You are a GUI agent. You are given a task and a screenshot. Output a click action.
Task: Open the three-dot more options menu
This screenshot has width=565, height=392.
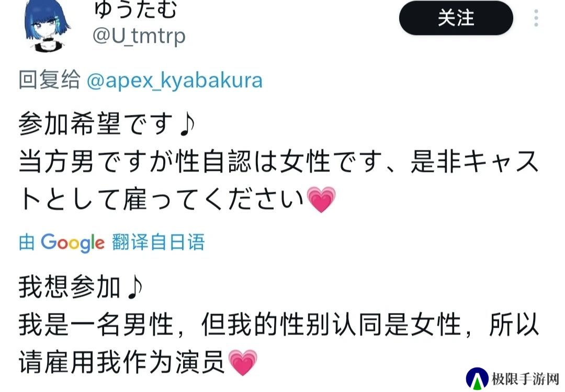(x=536, y=18)
